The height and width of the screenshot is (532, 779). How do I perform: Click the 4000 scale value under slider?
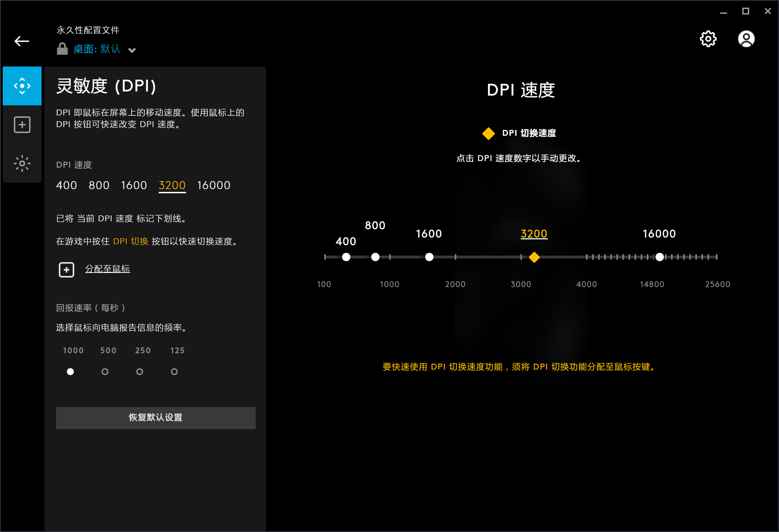(x=587, y=284)
